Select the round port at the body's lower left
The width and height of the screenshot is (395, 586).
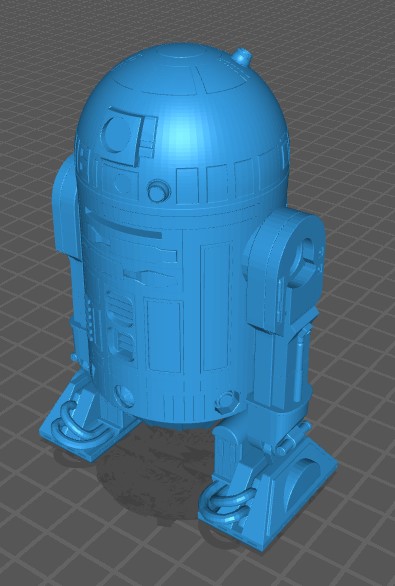click(124, 396)
